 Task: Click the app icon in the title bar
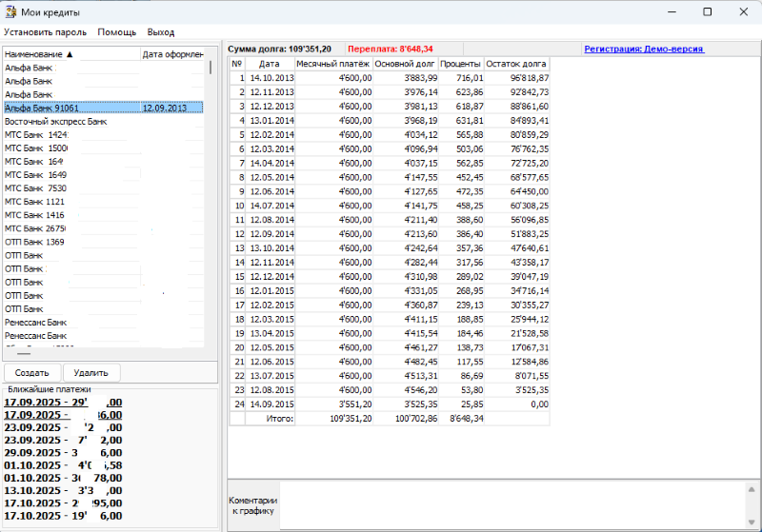[10, 11]
